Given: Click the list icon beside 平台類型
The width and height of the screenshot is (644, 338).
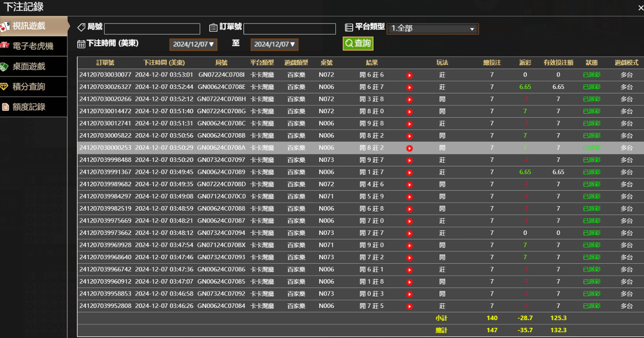Looking at the screenshot, I should (x=349, y=27).
